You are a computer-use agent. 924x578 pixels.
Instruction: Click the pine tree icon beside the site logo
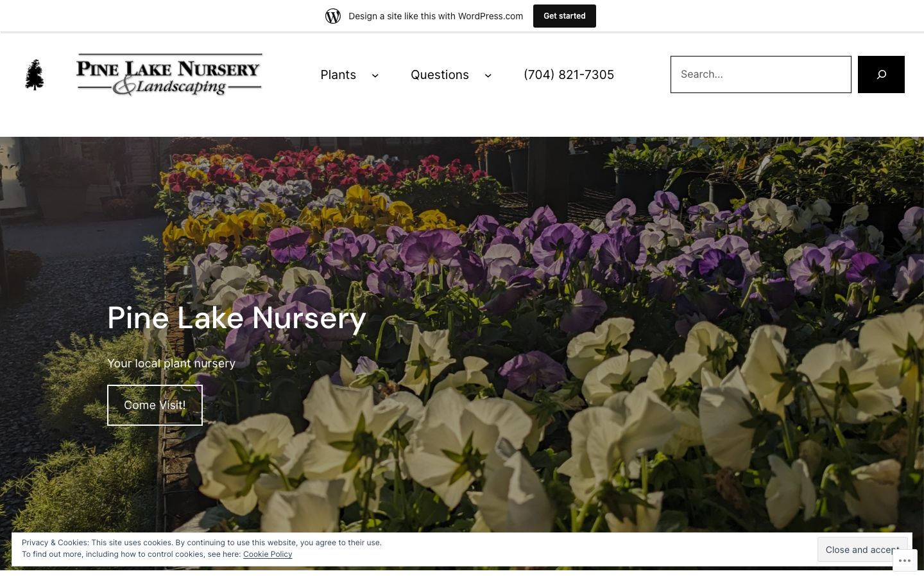coord(35,74)
